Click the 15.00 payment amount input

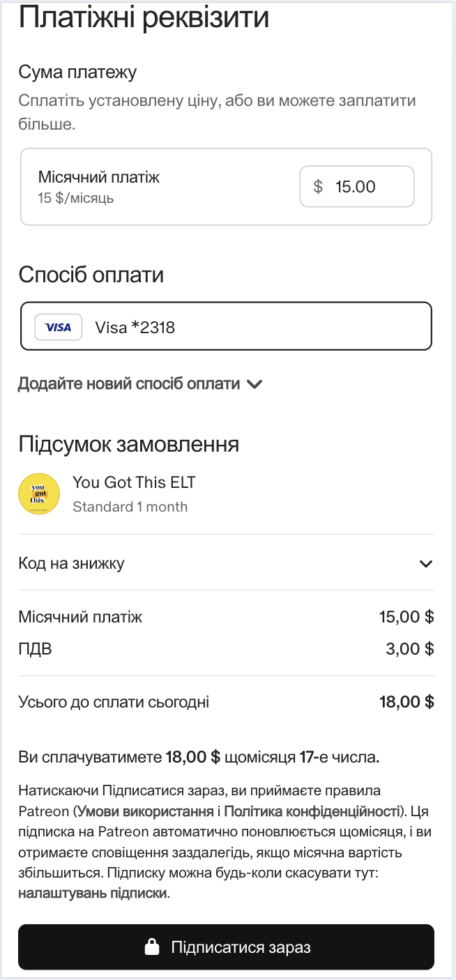tap(363, 187)
